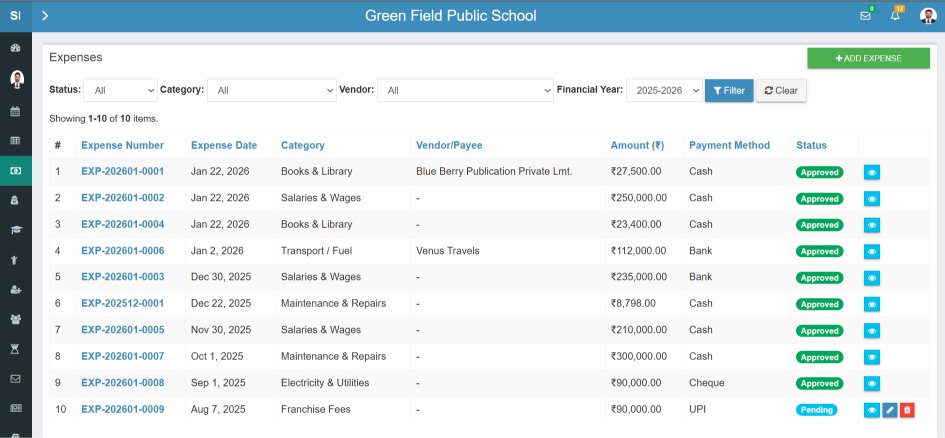This screenshot has width=945, height=438.
Task: Open expense EXP-202601-0008 link
Action: point(122,383)
